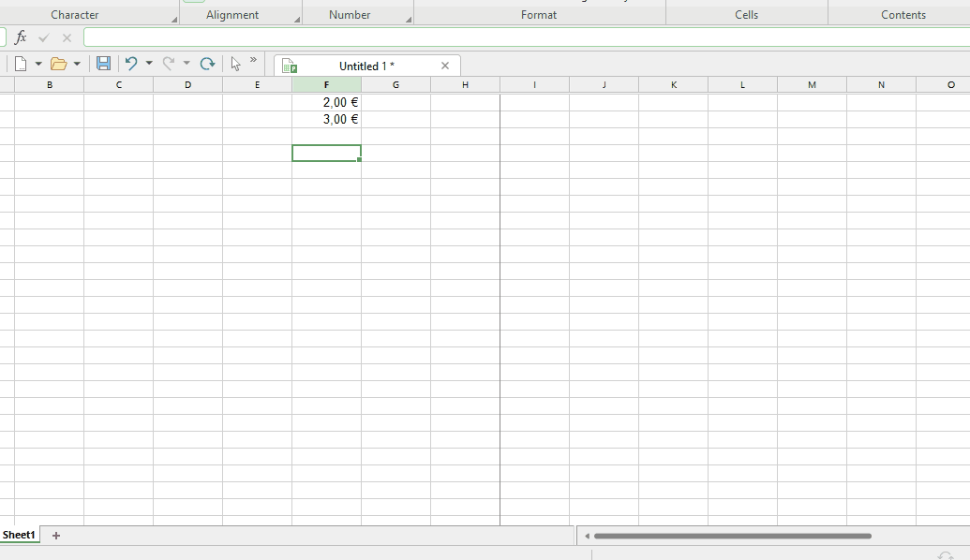This screenshot has height=560, width=970.
Task: Select the mouse pointer tool icon
Action: [x=235, y=64]
